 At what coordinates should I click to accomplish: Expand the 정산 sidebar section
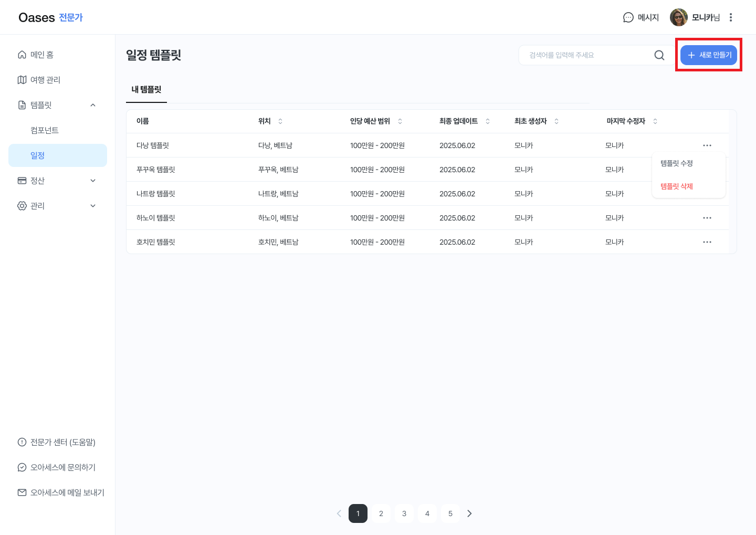coord(93,181)
